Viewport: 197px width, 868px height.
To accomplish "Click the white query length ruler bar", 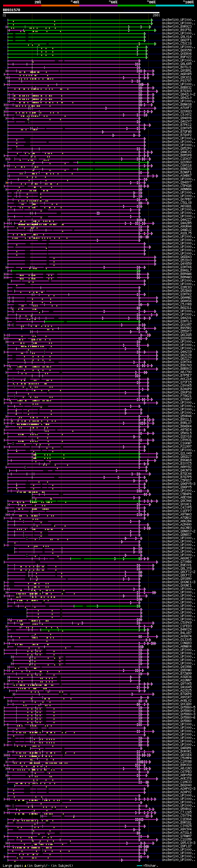I will coord(81,13).
